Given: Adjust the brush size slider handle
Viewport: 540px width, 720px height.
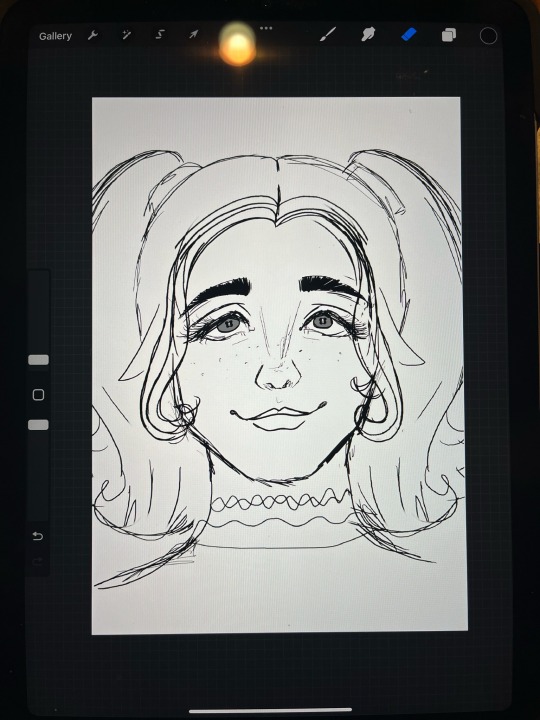Looking at the screenshot, I should coord(39,360).
